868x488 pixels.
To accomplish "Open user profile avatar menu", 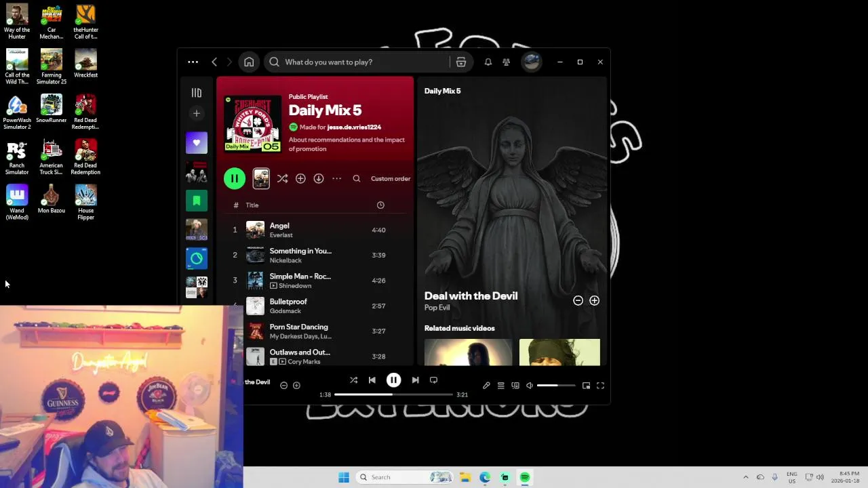I will click(x=531, y=62).
